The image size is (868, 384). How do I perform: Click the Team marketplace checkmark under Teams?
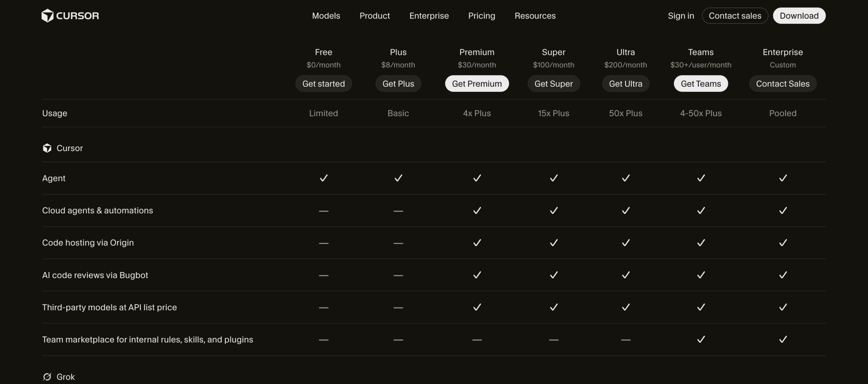[701, 339]
